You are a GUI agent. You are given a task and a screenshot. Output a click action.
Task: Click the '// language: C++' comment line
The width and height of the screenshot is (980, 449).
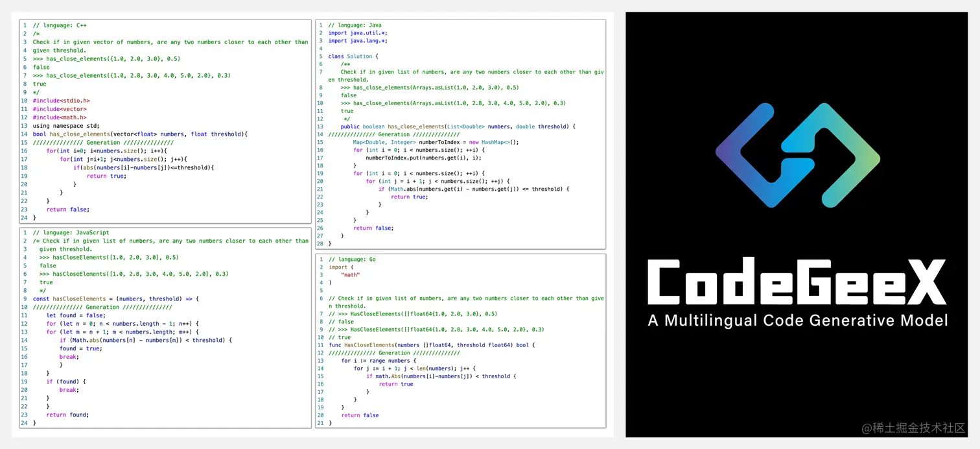click(x=60, y=25)
